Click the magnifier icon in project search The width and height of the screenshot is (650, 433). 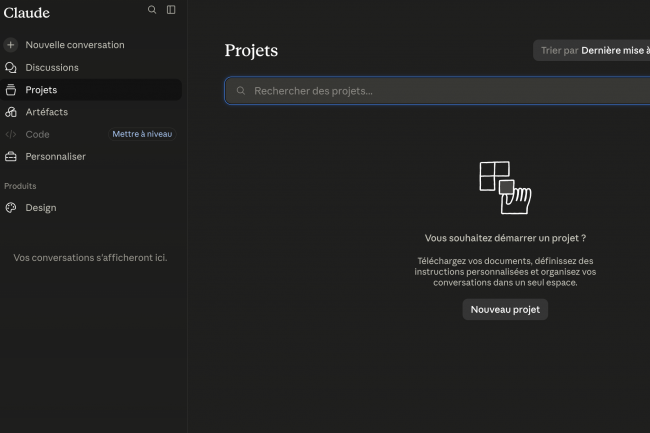click(241, 91)
